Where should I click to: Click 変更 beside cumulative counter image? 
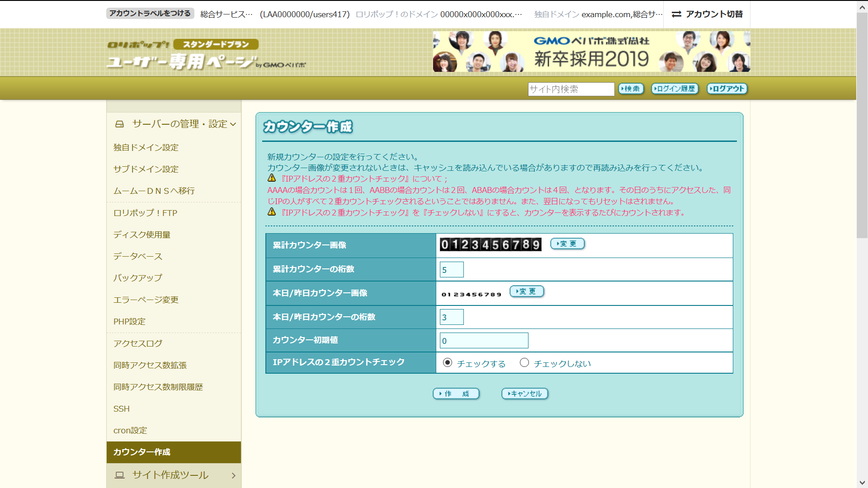click(x=567, y=244)
